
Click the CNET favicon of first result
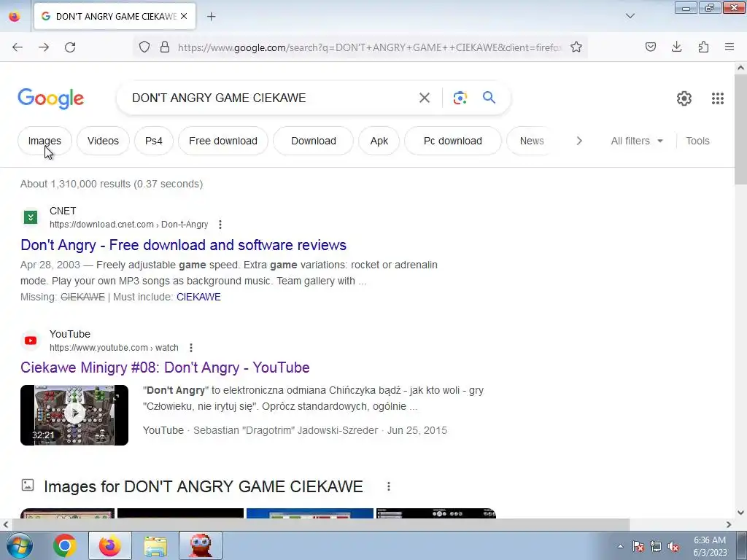click(x=31, y=217)
